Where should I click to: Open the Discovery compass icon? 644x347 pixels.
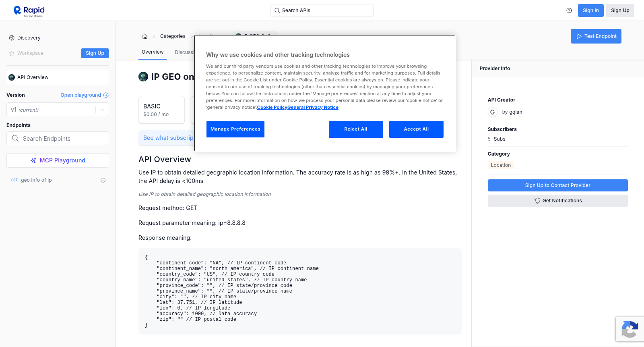point(12,38)
